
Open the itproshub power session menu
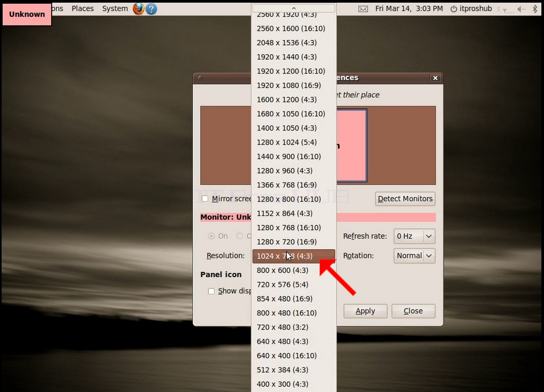tap(471, 8)
